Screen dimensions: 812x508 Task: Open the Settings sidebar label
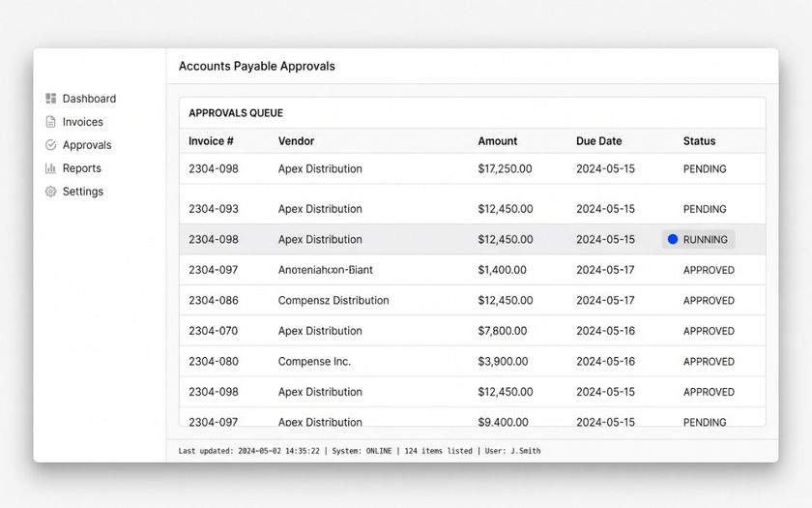click(x=83, y=192)
